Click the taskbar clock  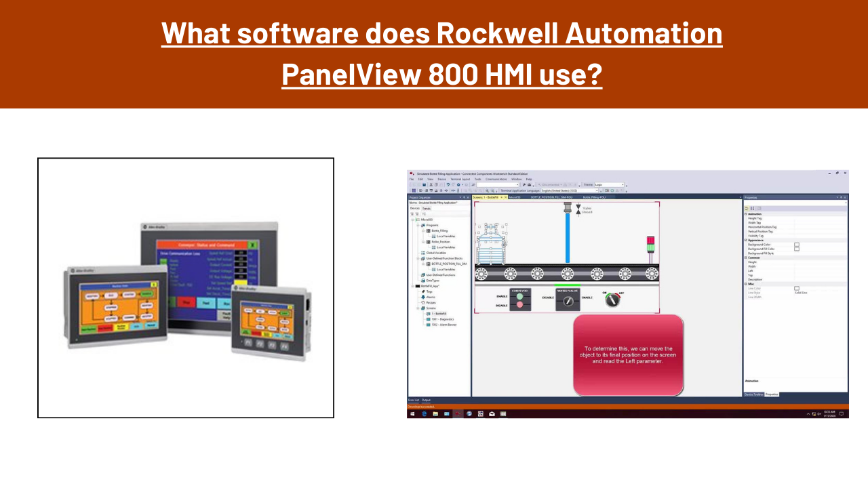830,413
